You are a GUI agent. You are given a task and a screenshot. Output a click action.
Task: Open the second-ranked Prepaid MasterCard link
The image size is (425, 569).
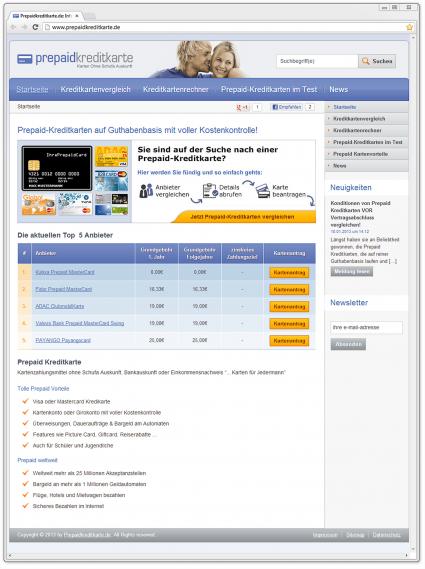(x=64, y=289)
